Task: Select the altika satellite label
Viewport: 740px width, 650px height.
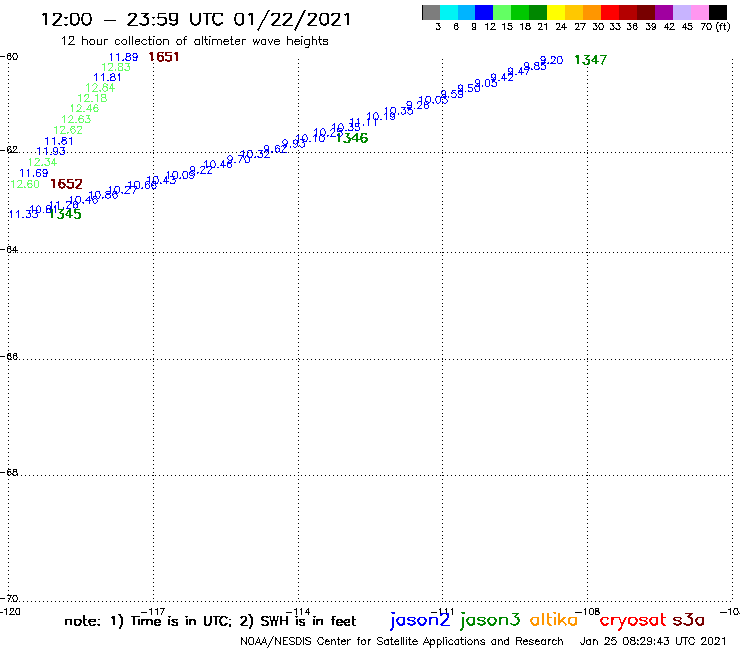Action: coord(553,620)
